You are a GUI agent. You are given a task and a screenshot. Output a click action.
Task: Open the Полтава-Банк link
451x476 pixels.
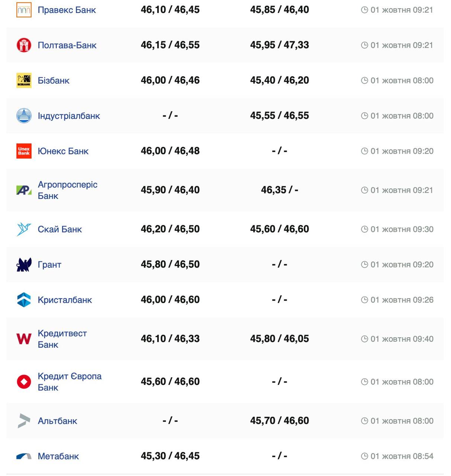[x=67, y=45]
